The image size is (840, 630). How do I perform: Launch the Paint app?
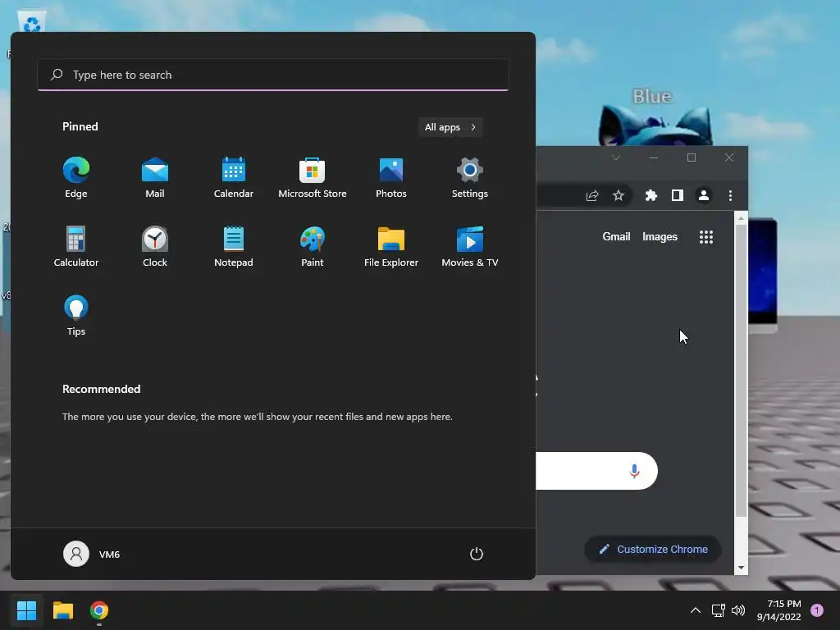click(x=313, y=246)
